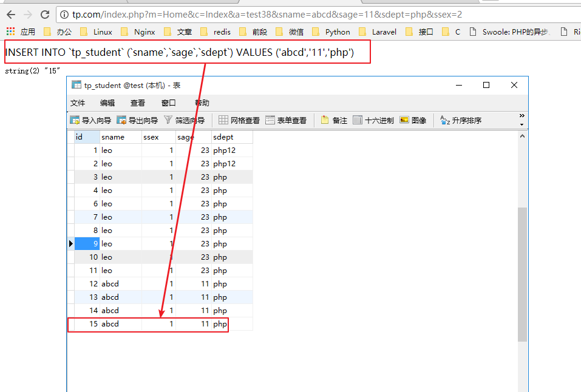This screenshot has height=392, width=581.
Task: Go back in browser history
Action: point(11,15)
